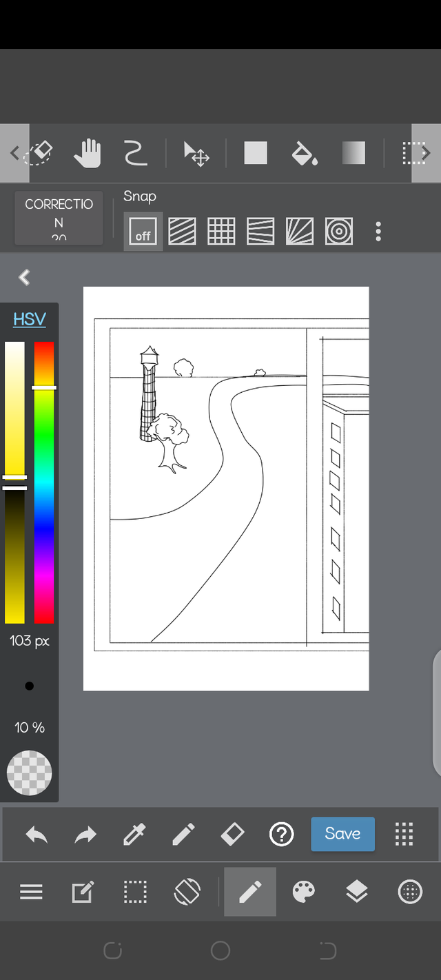Enable vanishing point snap
Viewport: 441px width, 980px height.
[x=260, y=232]
